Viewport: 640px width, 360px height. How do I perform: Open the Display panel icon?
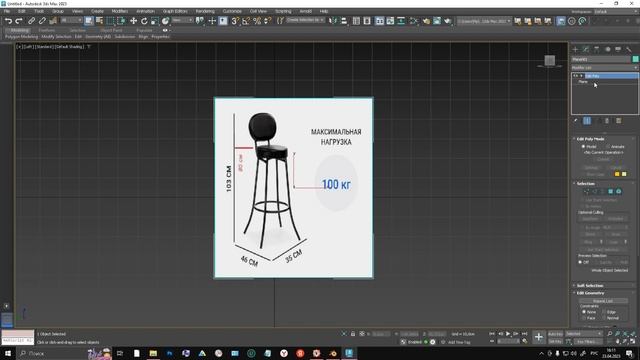(618, 49)
